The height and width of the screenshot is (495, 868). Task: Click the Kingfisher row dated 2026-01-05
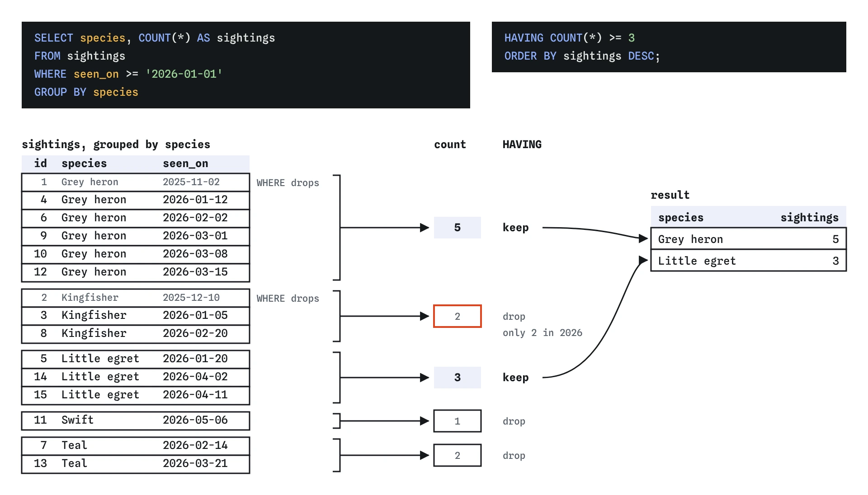(136, 316)
